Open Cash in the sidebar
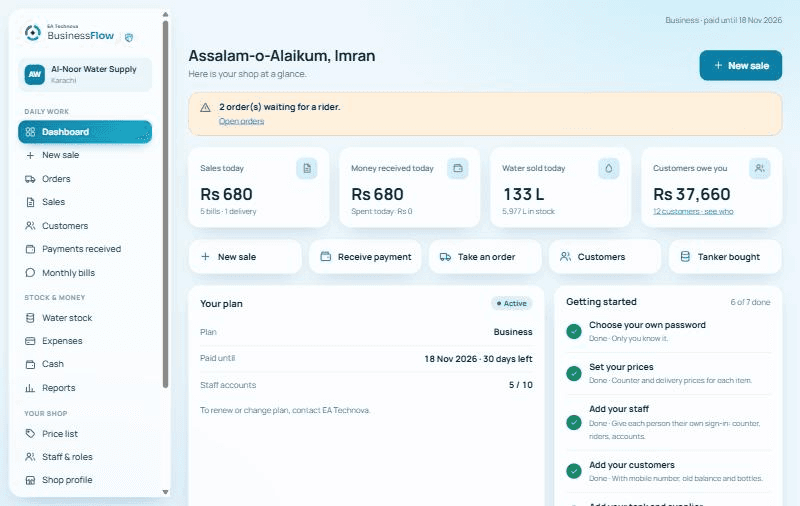Image resolution: width=800 pixels, height=506 pixels. coord(85,364)
